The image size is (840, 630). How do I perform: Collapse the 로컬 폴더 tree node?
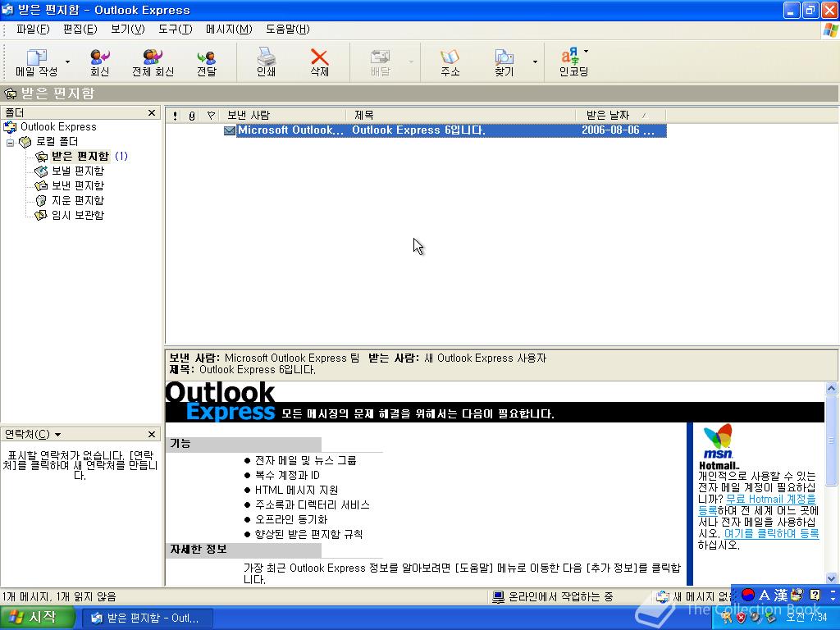10,142
